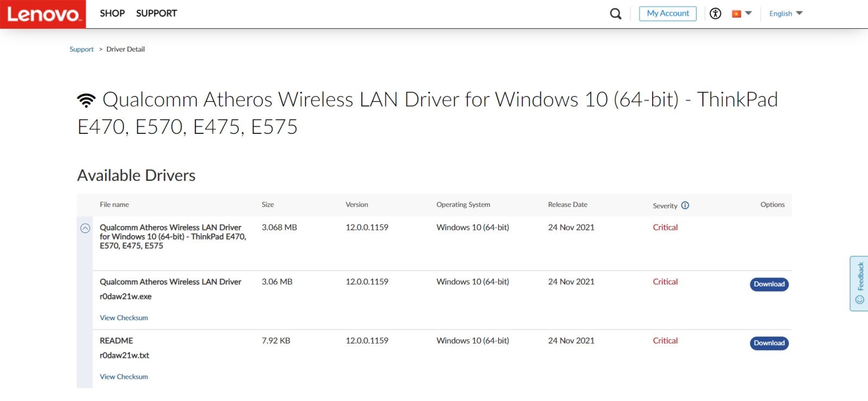
Task: Open the accessibility icon in header
Action: pos(716,14)
